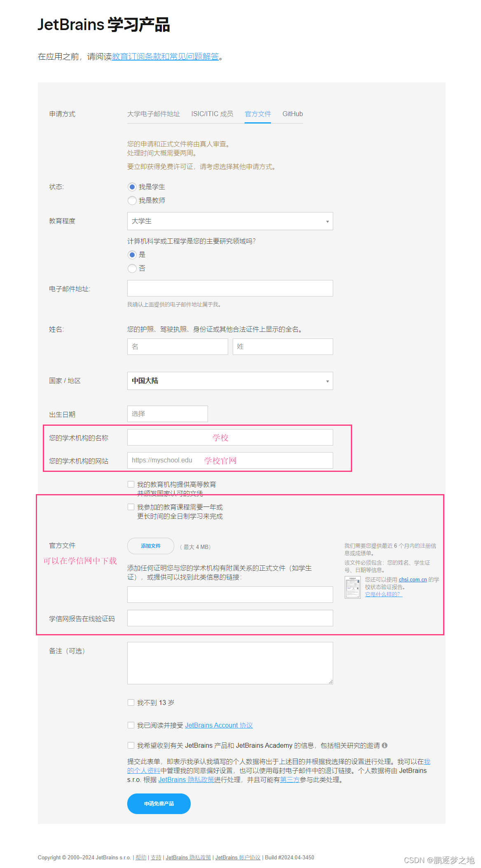The height and width of the screenshot is (868, 481).
Task: Open the footer JetBrains 帐户协议 link
Action: pos(238,857)
